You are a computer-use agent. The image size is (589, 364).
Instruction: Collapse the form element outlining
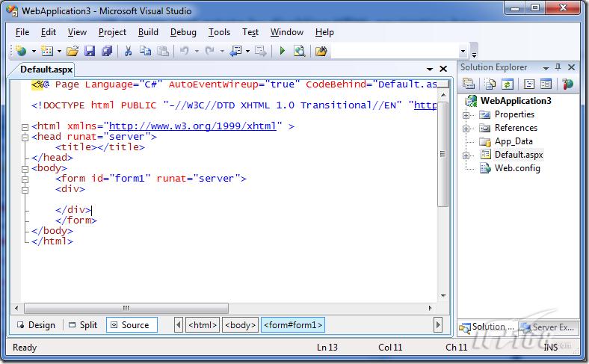(x=25, y=179)
